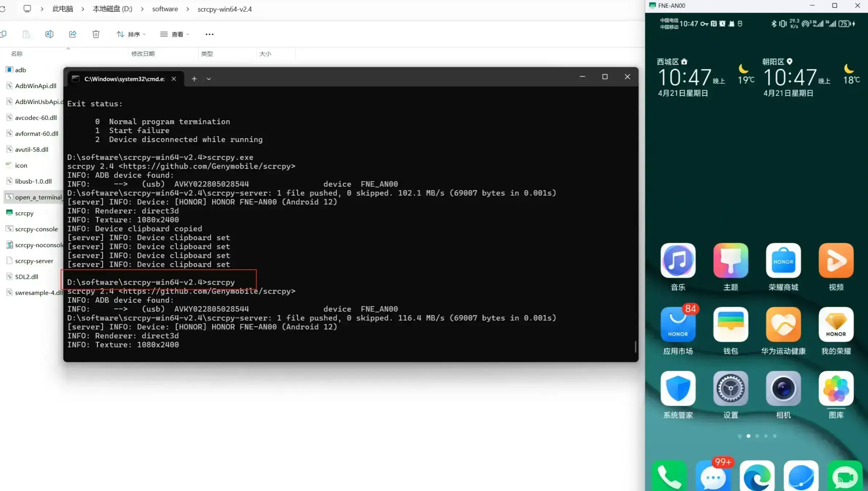Go to software folder in breadcrumb
The image size is (868, 491).
click(x=165, y=9)
